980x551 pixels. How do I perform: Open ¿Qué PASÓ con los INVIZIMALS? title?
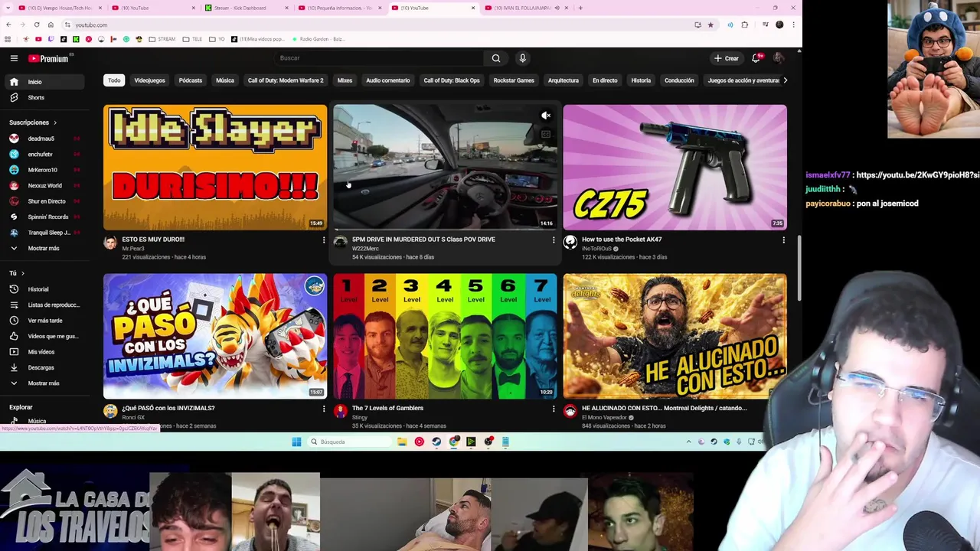[168, 408]
